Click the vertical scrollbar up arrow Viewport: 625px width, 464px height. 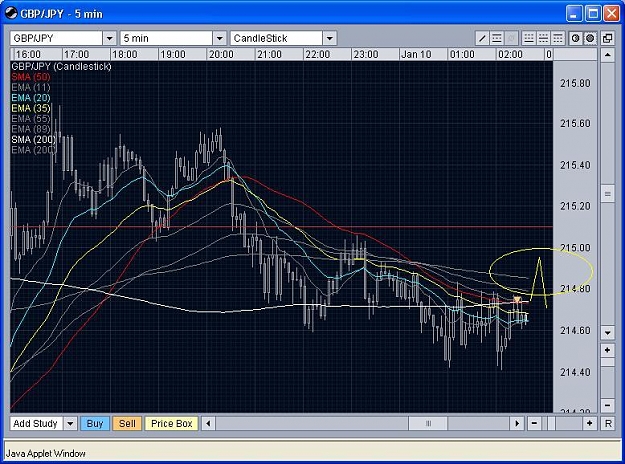pyautogui.click(x=607, y=55)
